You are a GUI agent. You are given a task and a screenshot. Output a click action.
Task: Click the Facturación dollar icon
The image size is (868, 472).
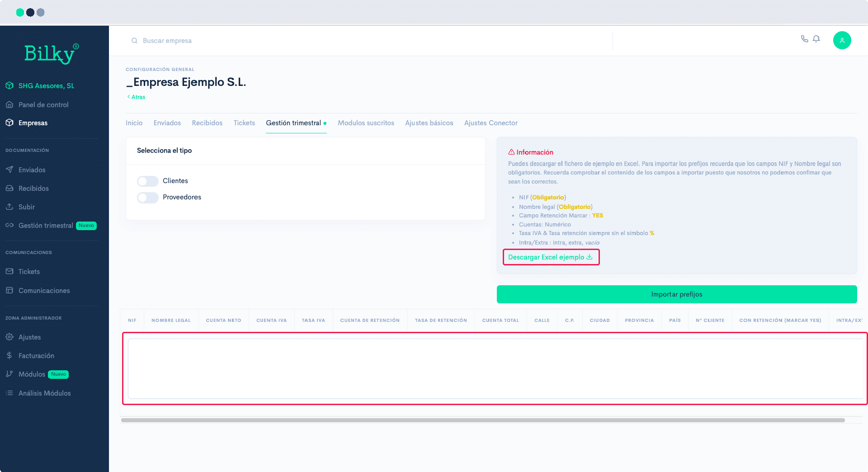(9, 355)
